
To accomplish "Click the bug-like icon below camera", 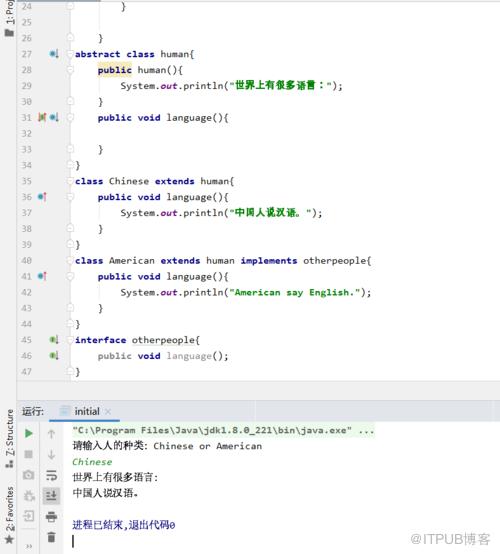I will tap(29, 496).
